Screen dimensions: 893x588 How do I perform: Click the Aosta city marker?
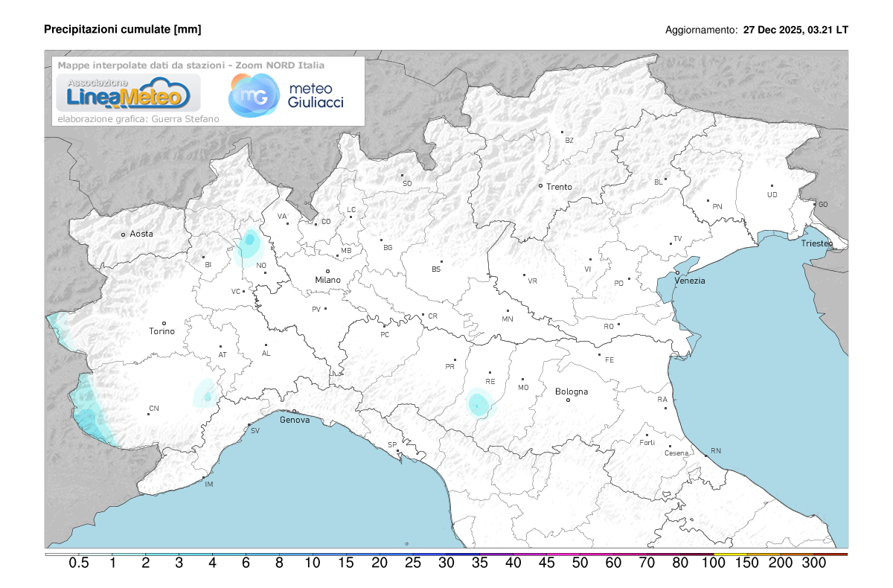coord(124,234)
